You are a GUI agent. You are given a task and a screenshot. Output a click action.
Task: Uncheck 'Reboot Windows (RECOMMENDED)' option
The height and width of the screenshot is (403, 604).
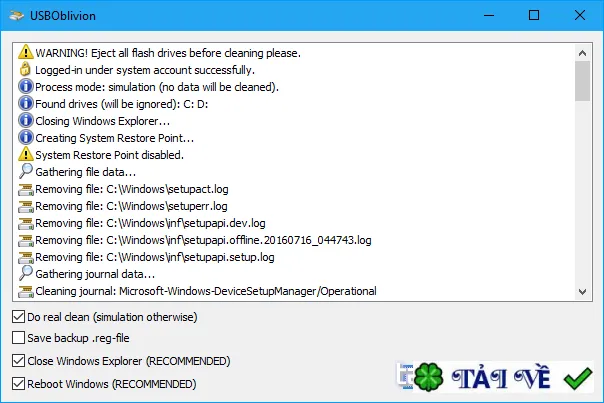coord(18,384)
